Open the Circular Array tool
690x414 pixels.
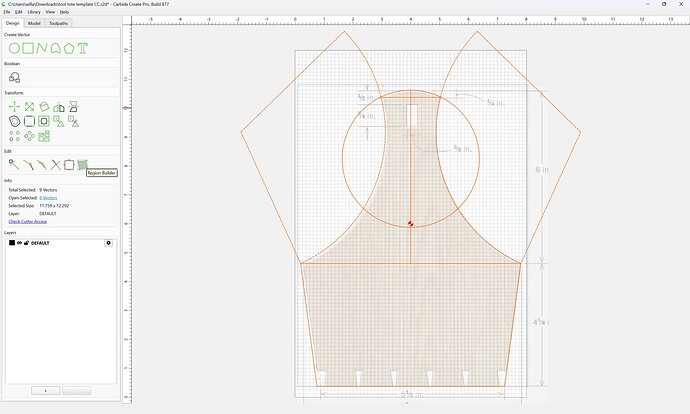[29, 136]
